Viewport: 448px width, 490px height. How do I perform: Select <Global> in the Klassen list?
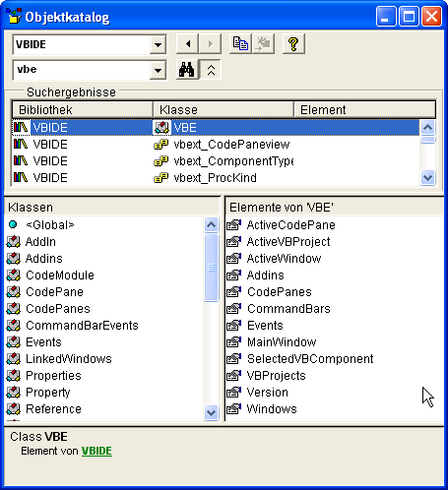click(x=50, y=225)
